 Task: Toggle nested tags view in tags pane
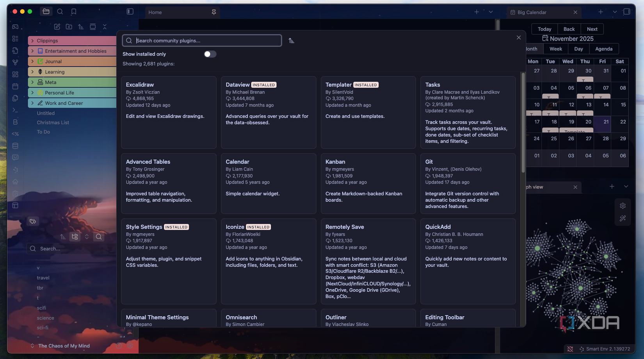pyautogui.click(x=75, y=237)
